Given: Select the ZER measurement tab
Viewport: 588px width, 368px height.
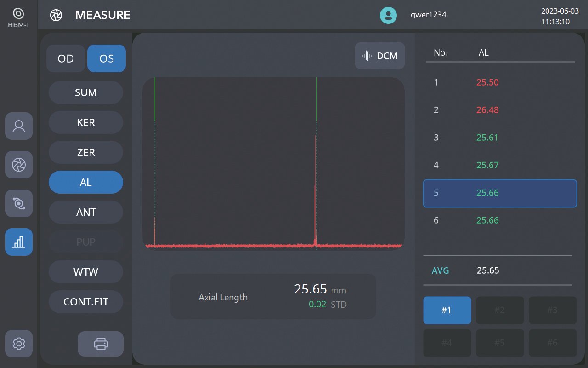Looking at the screenshot, I should pos(86,152).
